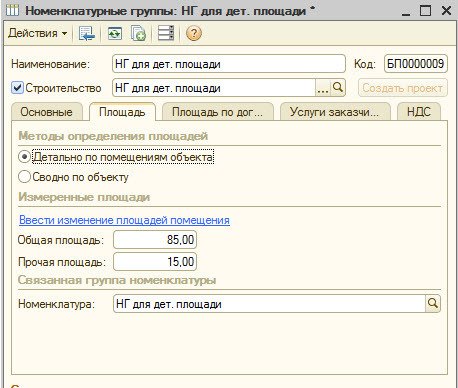458x388 pixels.
Task: Toggle the Строительство checkbox
Action: [17, 88]
